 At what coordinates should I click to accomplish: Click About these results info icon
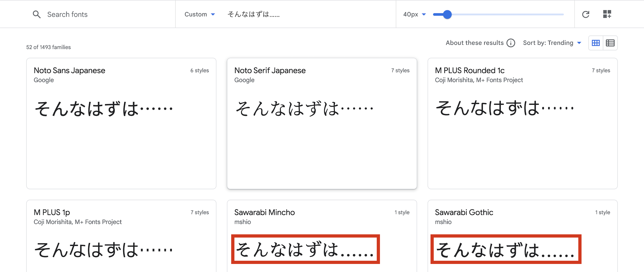[x=511, y=43]
